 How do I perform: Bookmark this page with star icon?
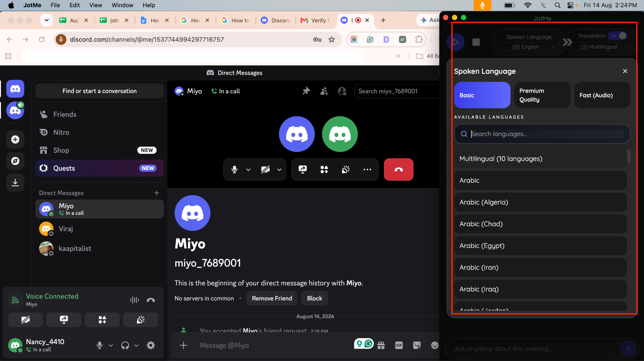[x=332, y=40]
